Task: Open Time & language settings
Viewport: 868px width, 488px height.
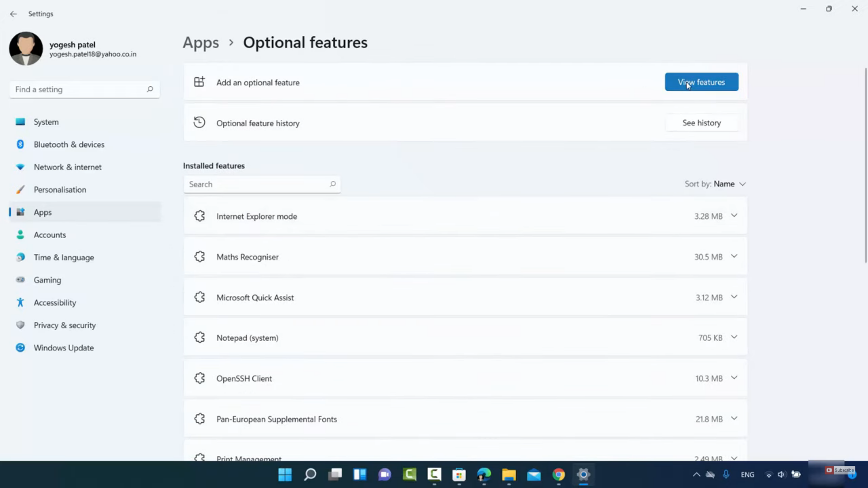Action: (85, 258)
